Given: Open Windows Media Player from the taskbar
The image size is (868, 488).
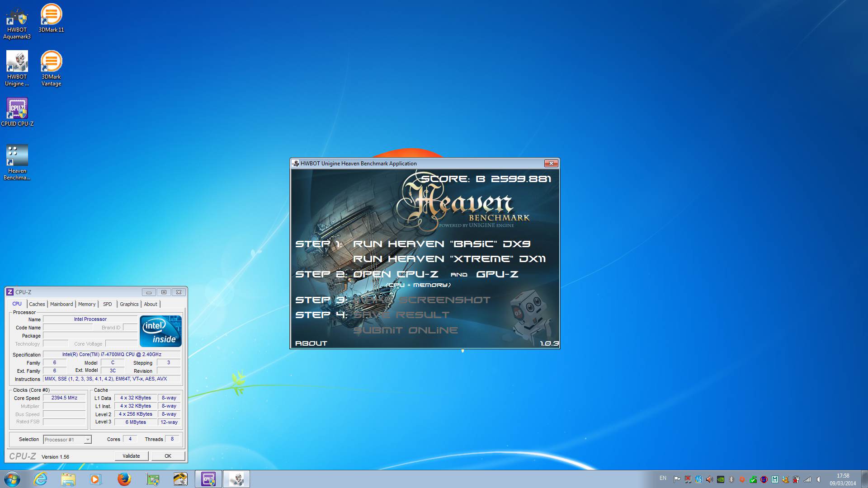Looking at the screenshot, I should 96,479.
